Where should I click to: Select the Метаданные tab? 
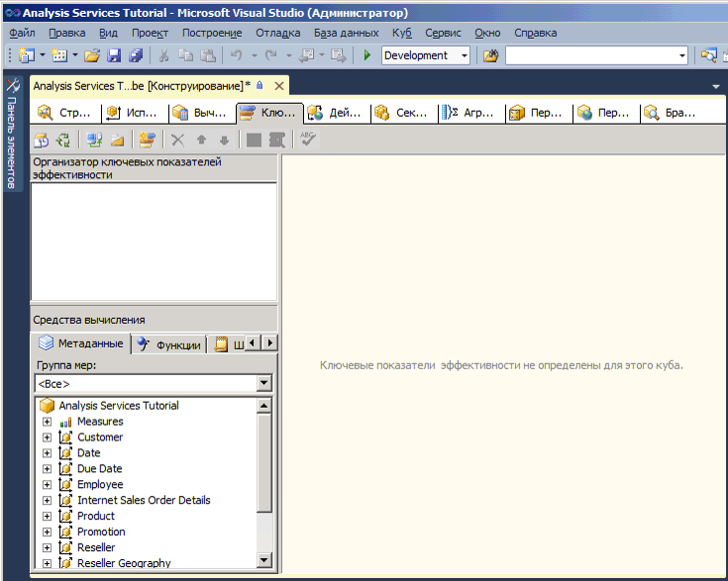pos(81,343)
